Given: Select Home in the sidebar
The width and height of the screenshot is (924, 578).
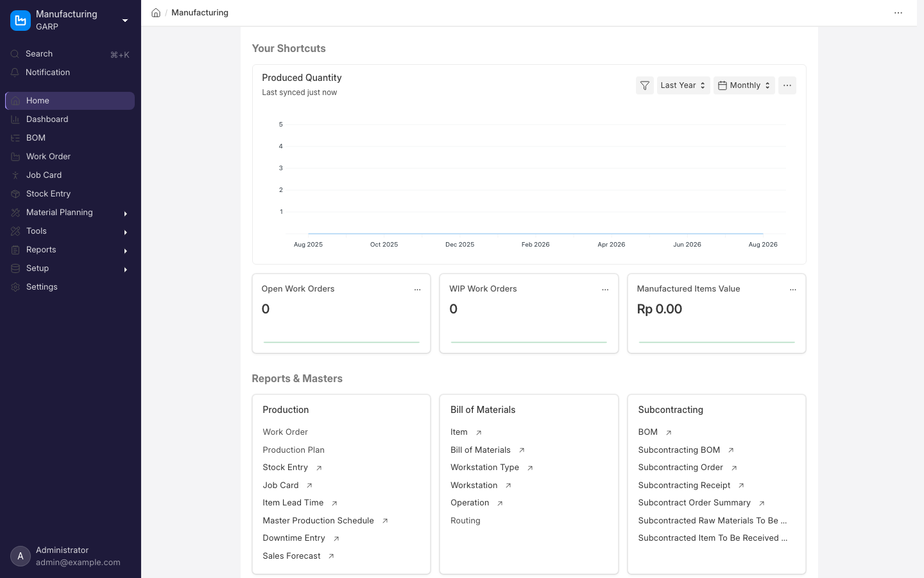Looking at the screenshot, I should coord(70,101).
